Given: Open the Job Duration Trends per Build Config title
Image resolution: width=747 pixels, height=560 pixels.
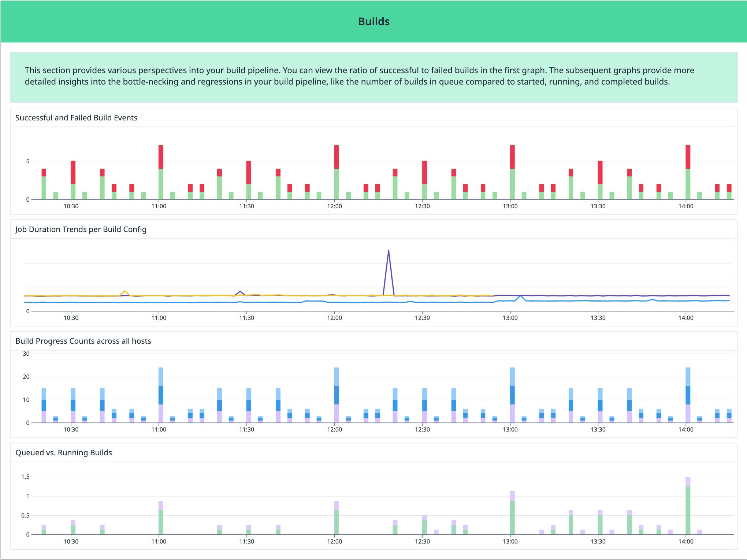Looking at the screenshot, I should pyautogui.click(x=80, y=229).
